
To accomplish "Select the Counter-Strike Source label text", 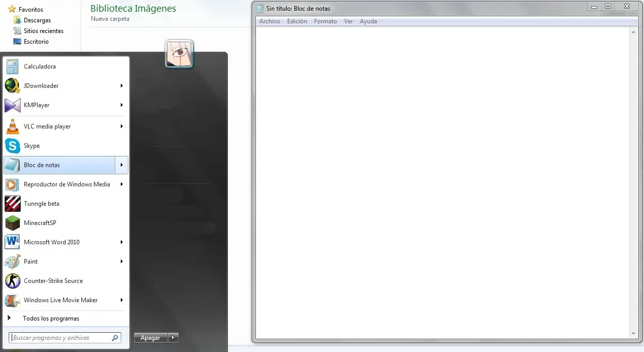I will click(x=53, y=281).
